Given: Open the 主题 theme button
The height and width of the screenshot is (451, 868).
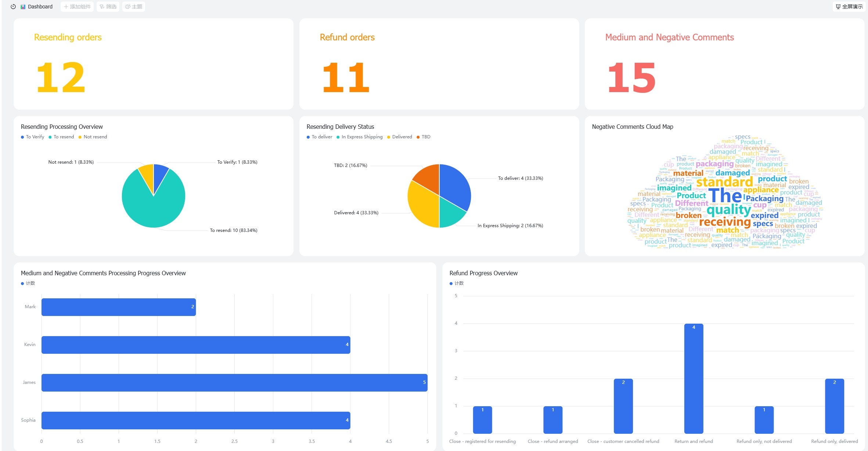Looking at the screenshot, I should 134,7.
